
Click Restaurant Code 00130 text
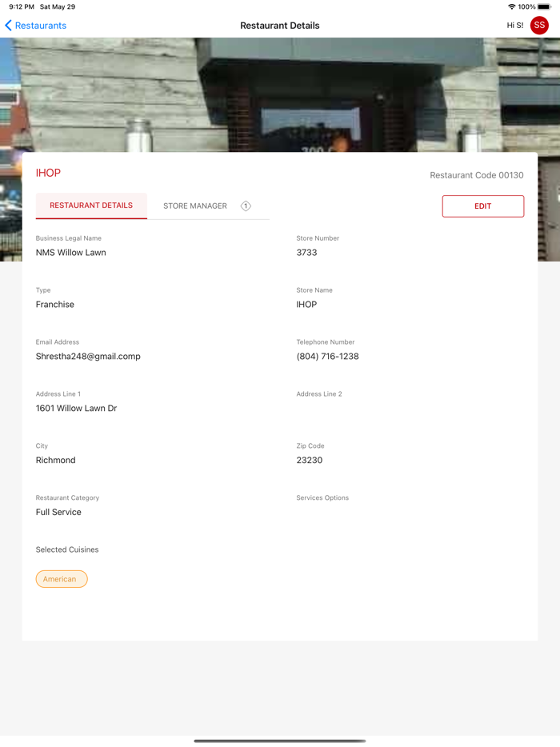(x=477, y=175)
